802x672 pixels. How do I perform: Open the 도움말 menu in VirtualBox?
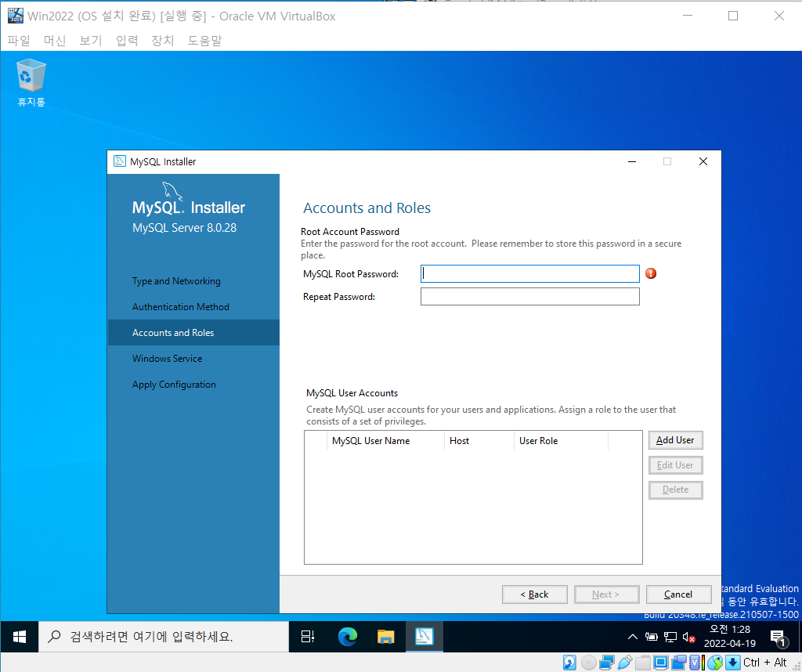click(x=204, y=41)
